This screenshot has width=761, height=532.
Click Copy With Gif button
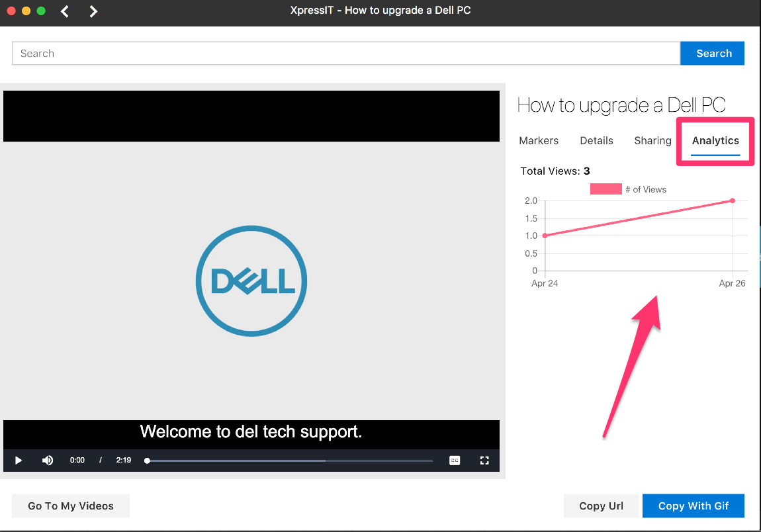pos(694,506)
